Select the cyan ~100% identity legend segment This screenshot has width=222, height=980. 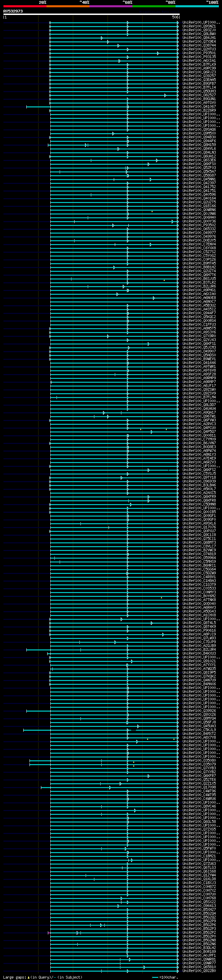click(x=197, y=6)
